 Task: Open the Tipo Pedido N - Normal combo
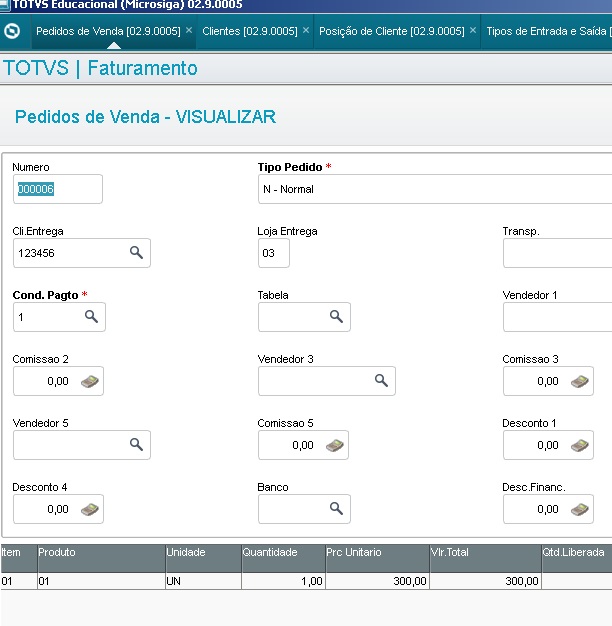[x=435, y=189]
